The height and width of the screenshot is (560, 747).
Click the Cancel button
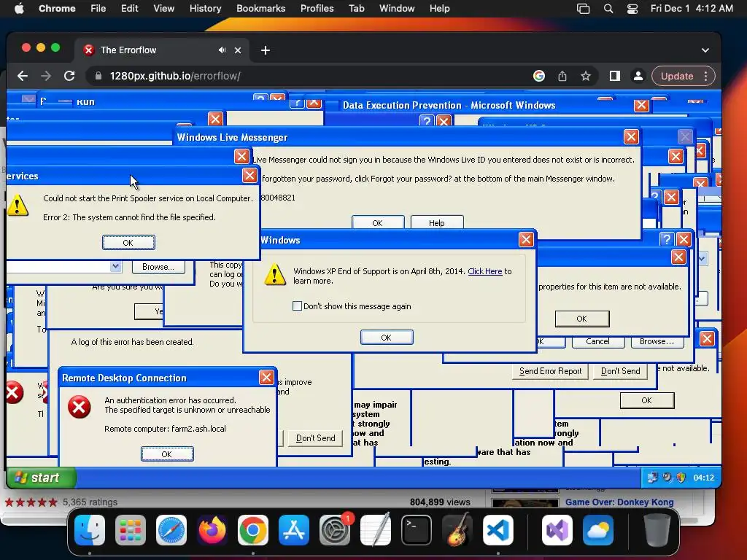point(598,341)
